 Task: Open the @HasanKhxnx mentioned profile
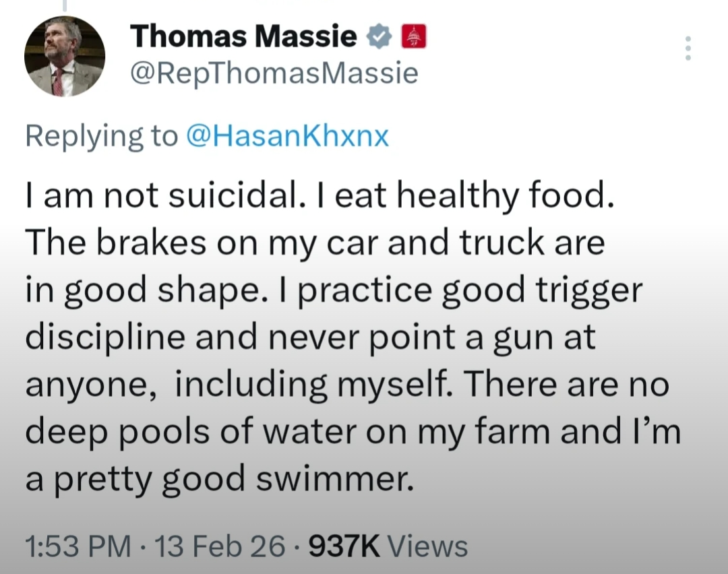[286, 136]
